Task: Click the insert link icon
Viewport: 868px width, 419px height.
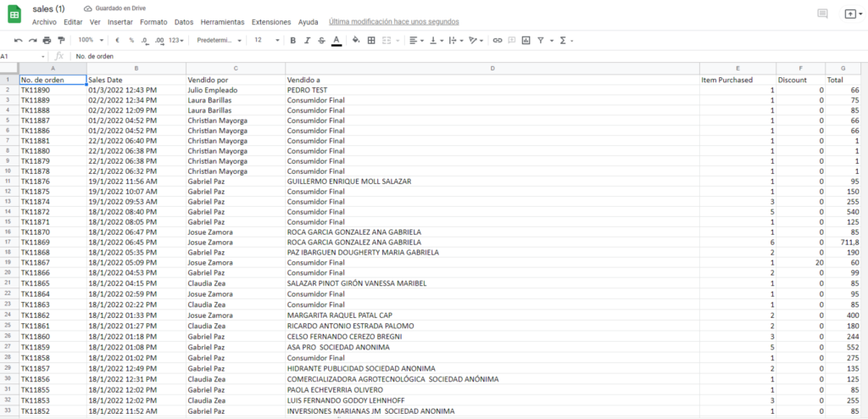Action: pyautogui.click(x=498, y=40)
